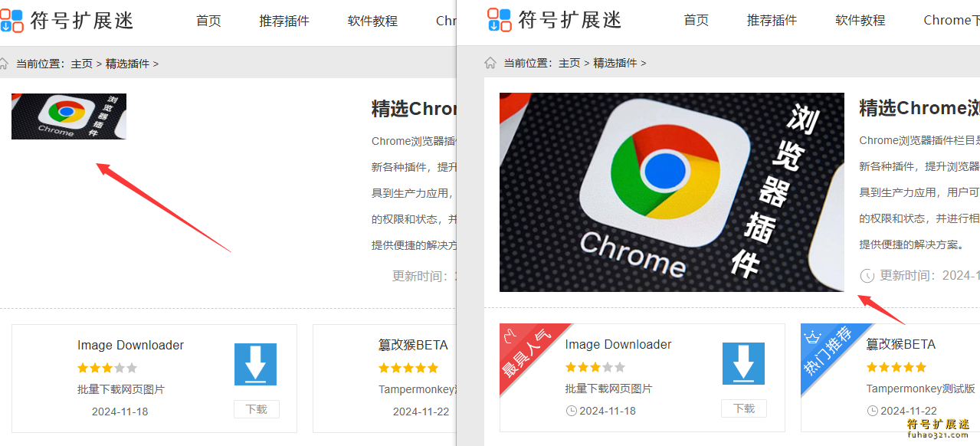Screen dimensions: 980x446
Task: Click clock icon beside 更新时间 in right page
Action: coord(867,276)
